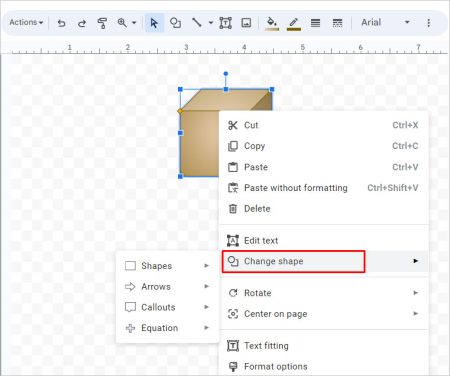This screenshot has width=450, height=376.
Task: Expand the Shapes submenu
Action: [x=167, y=266]
